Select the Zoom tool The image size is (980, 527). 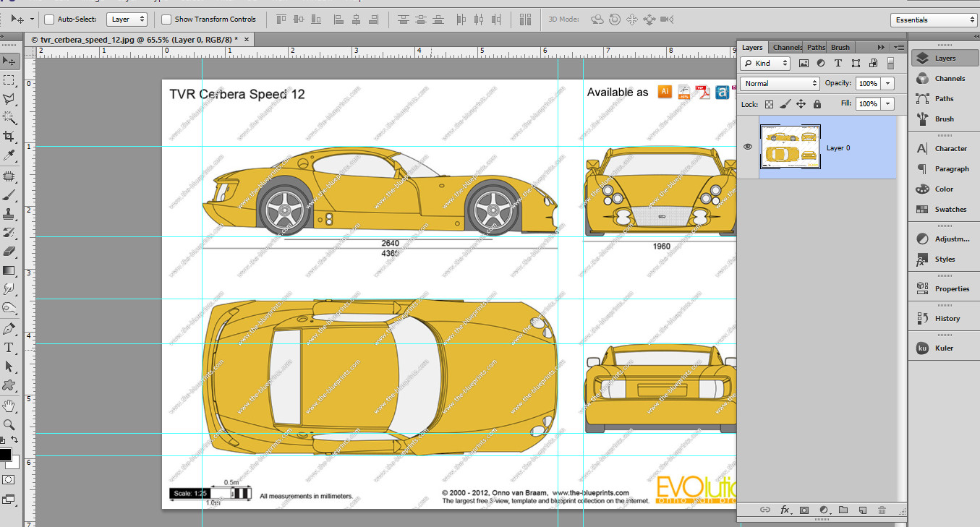[9, 423]
